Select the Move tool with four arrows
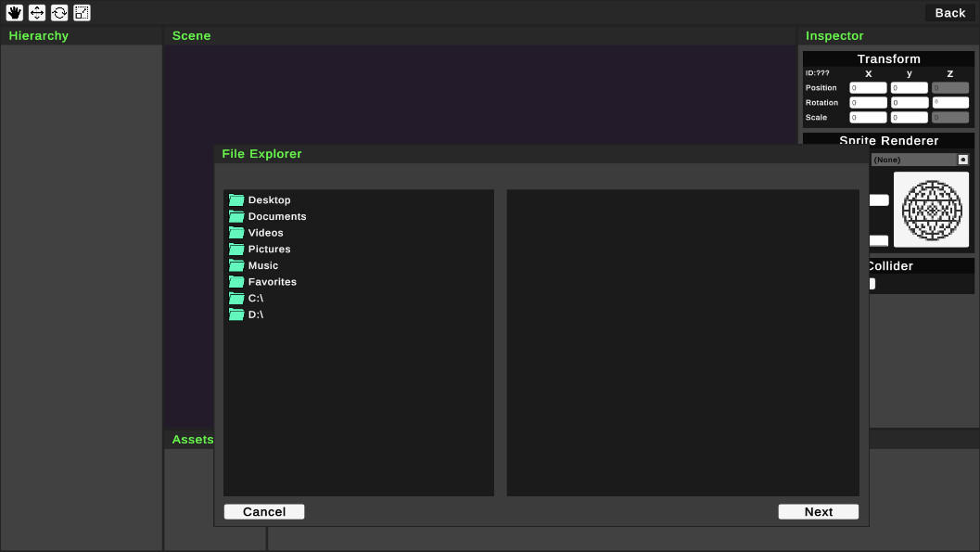980x552 pixels. [37, 13]
